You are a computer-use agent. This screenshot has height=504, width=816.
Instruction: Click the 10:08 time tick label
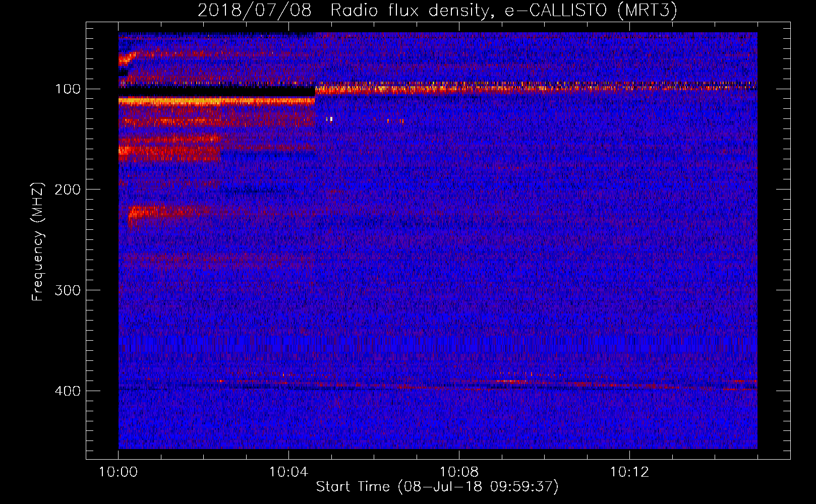459,472
